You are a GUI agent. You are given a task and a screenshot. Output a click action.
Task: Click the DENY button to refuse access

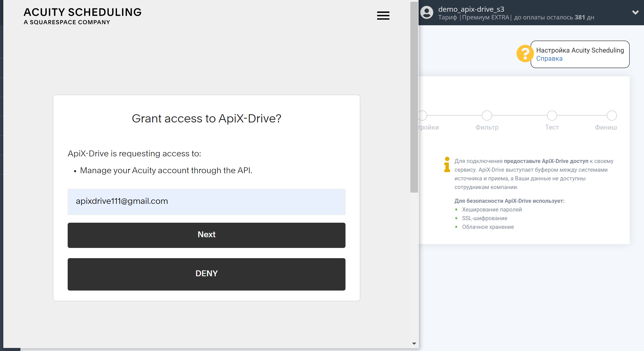click(x=207, y=273)
